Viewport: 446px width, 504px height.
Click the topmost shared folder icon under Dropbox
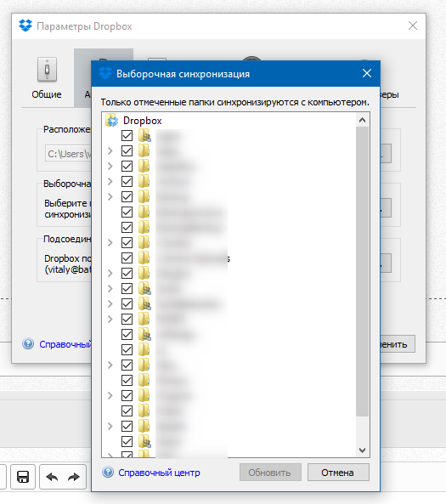[x=144, y=135]
